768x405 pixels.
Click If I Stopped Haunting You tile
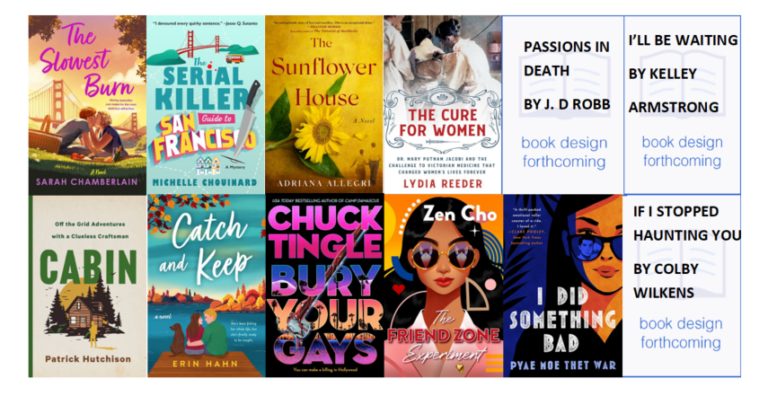(x=682, y=286)
